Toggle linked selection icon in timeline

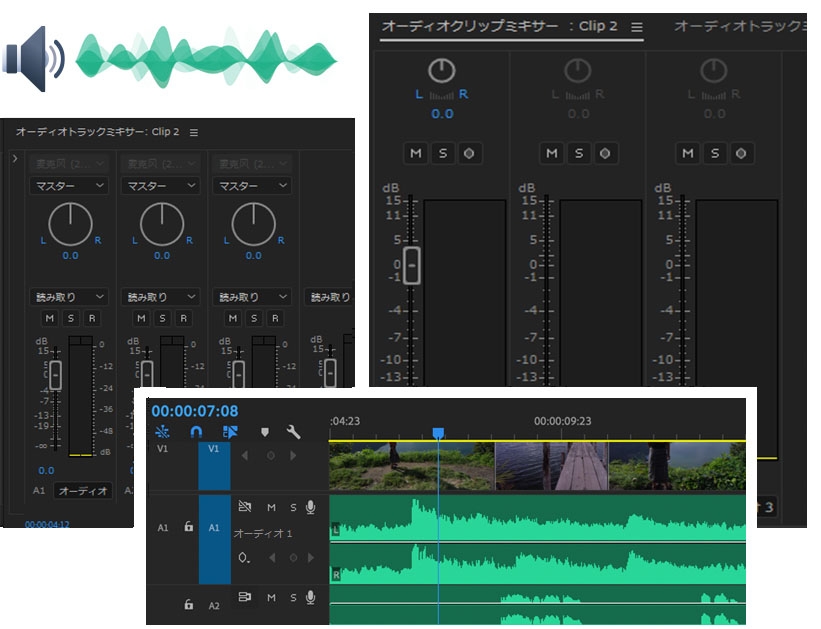pos(230,432)
